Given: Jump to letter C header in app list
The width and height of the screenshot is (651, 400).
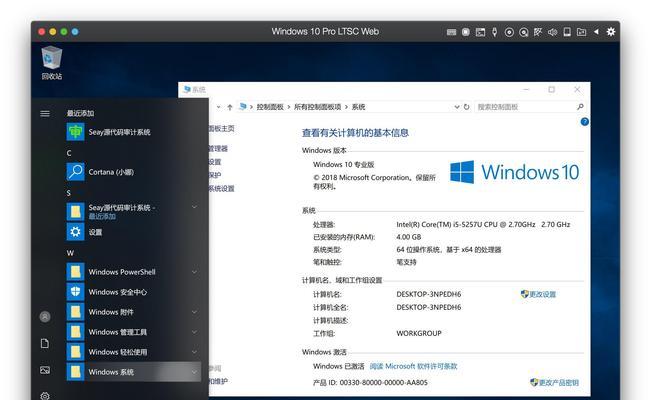Looking at the screenshot, I should coord(69,153).
